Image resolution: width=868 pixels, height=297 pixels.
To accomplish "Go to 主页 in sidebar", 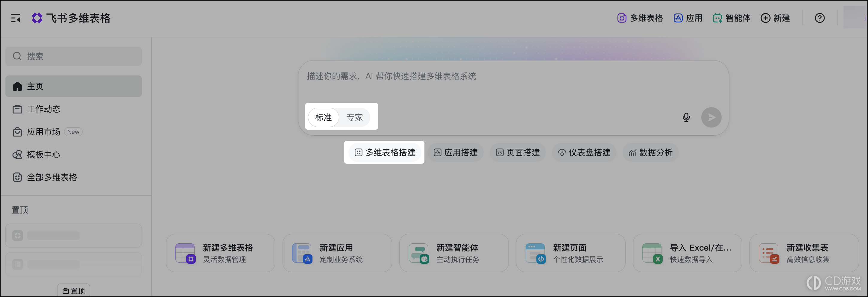I will point(73,86).
